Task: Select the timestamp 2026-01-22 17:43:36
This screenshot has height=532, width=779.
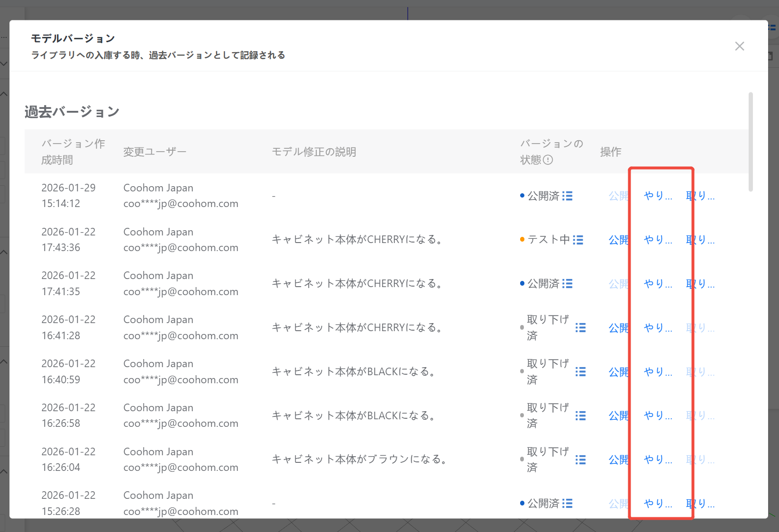Action: pos(68,240)
